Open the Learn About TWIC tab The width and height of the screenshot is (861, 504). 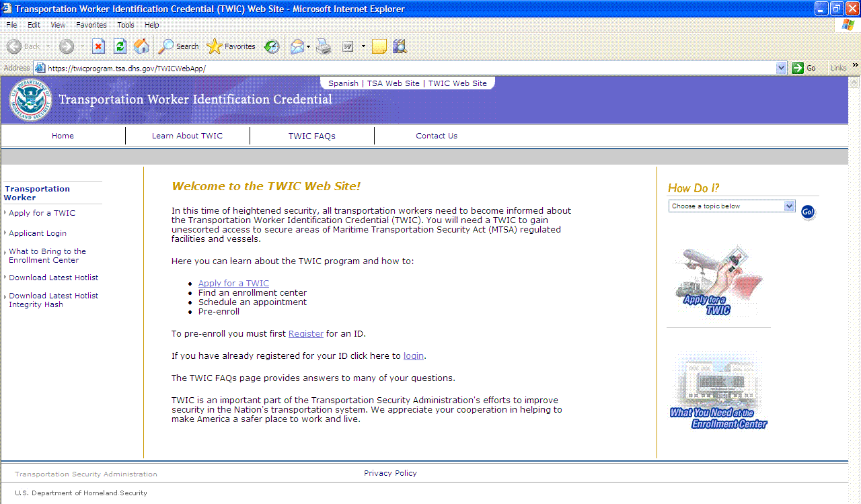(x=187, y=136)
